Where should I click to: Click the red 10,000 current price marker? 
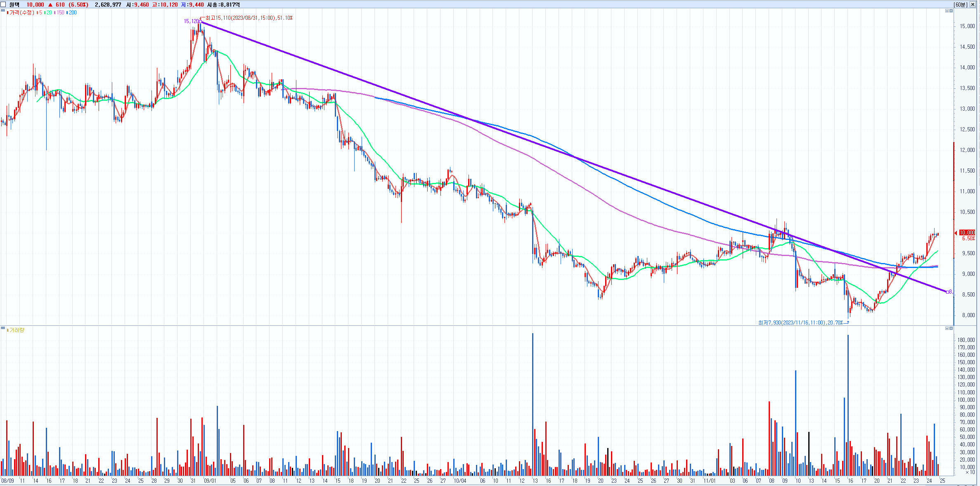click(967, 232)
